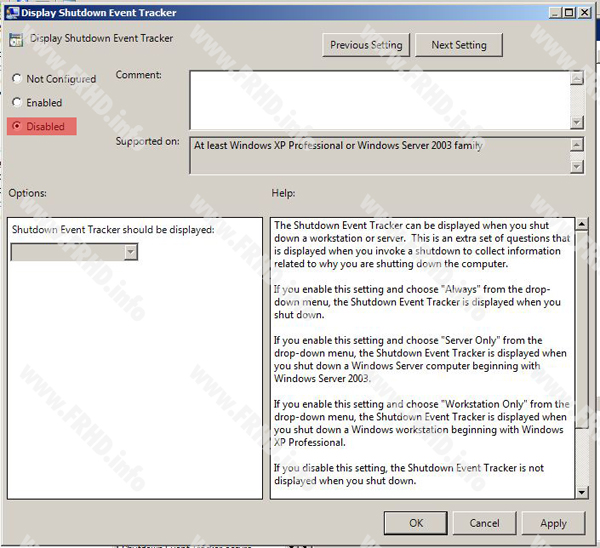600x548 pixels.
Task: Click the Supported on scroll down arrow
Action: click(x=577, y=167)
